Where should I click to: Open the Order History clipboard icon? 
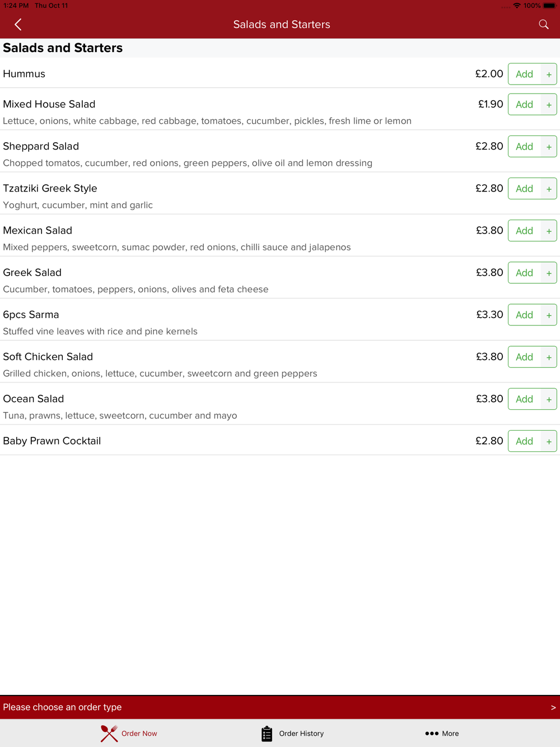click(267, 734)
